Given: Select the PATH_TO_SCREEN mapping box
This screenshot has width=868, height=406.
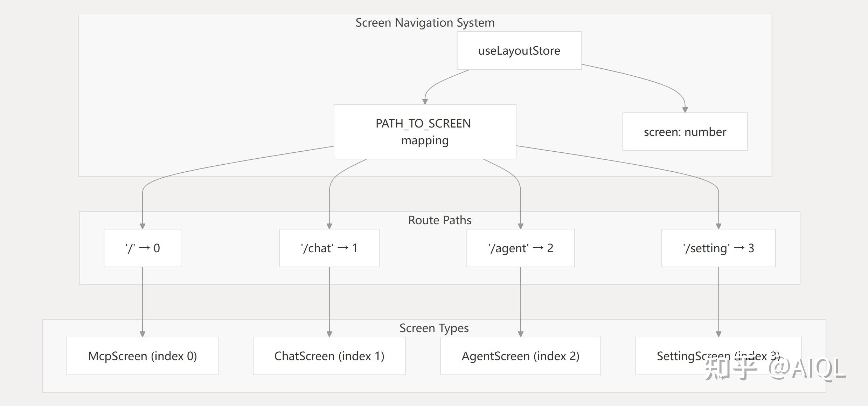Looking at the screenshot, I should tap(425, 132).
